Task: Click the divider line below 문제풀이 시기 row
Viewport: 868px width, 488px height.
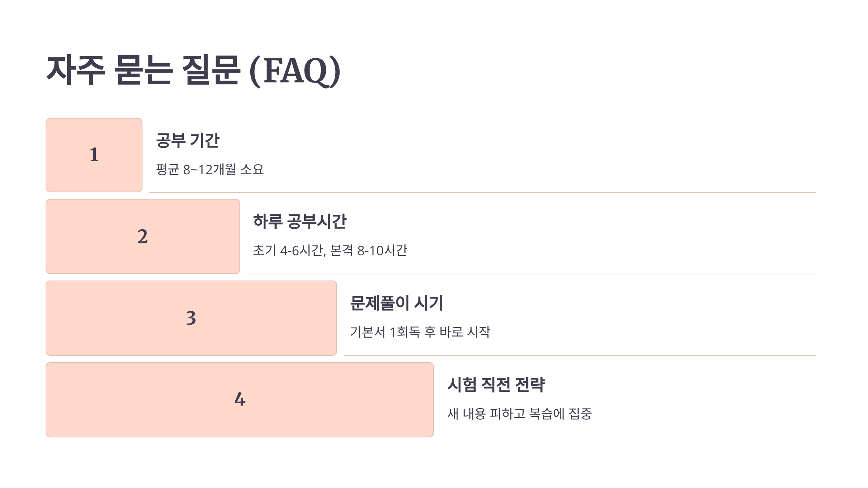Action: point(580,356)
